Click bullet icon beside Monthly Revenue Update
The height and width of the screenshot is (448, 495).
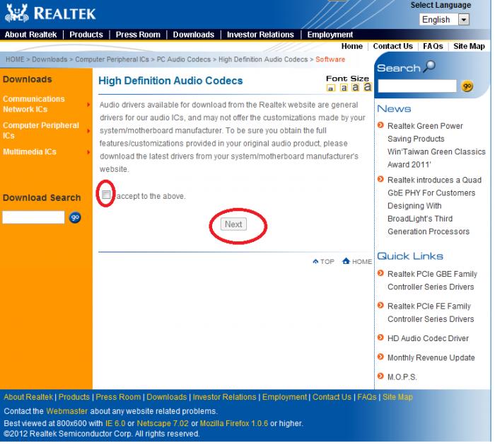point(380,357)
